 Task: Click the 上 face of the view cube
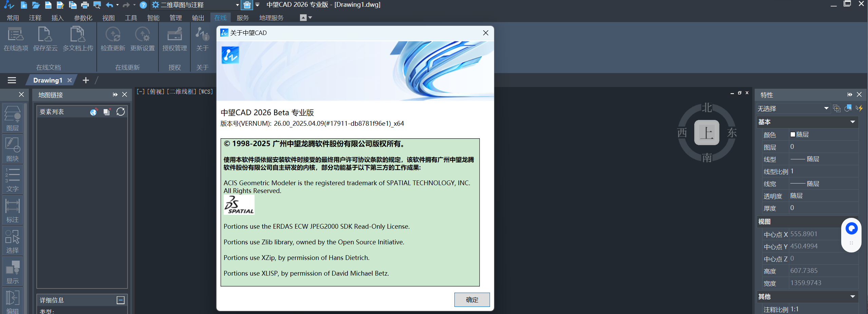[706, 133]
